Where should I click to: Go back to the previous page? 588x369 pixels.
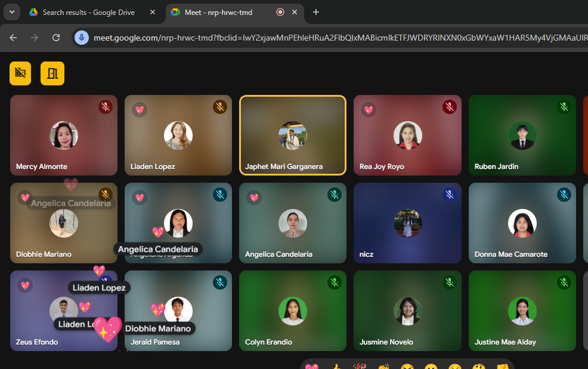pos(13,38)
